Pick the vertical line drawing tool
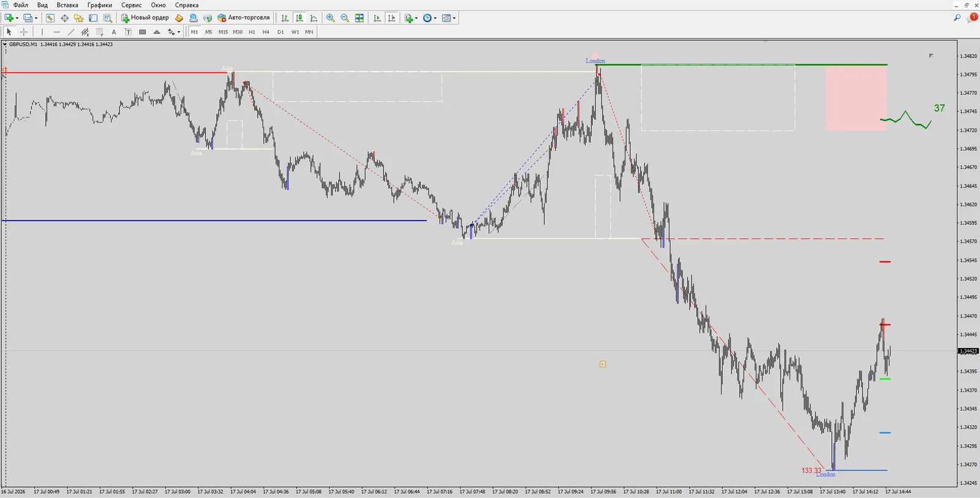Screen dimensions: 980x498 pos(42,32)
